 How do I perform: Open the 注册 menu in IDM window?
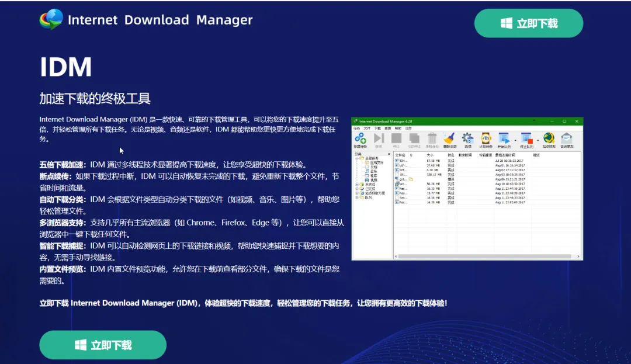coord(408,128)
